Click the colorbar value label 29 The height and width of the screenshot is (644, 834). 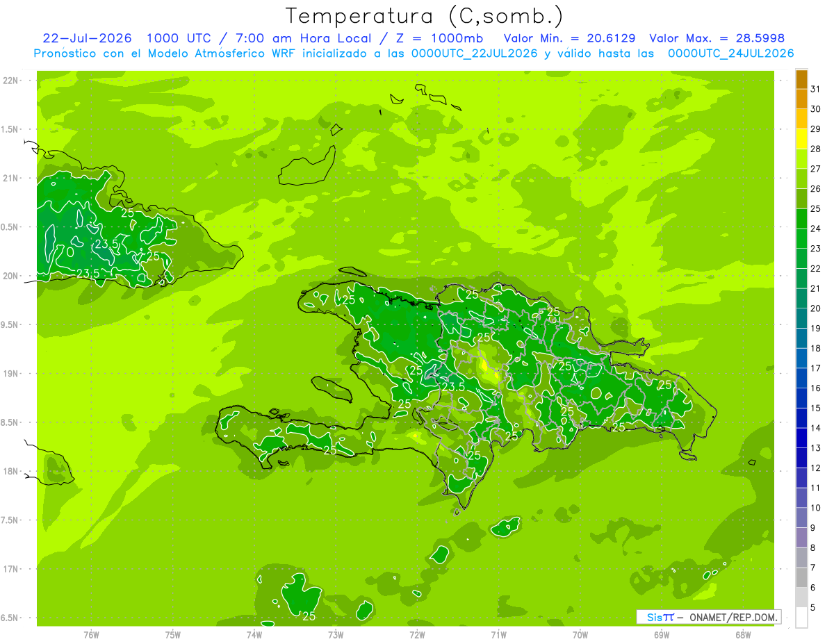pos(817,129)
